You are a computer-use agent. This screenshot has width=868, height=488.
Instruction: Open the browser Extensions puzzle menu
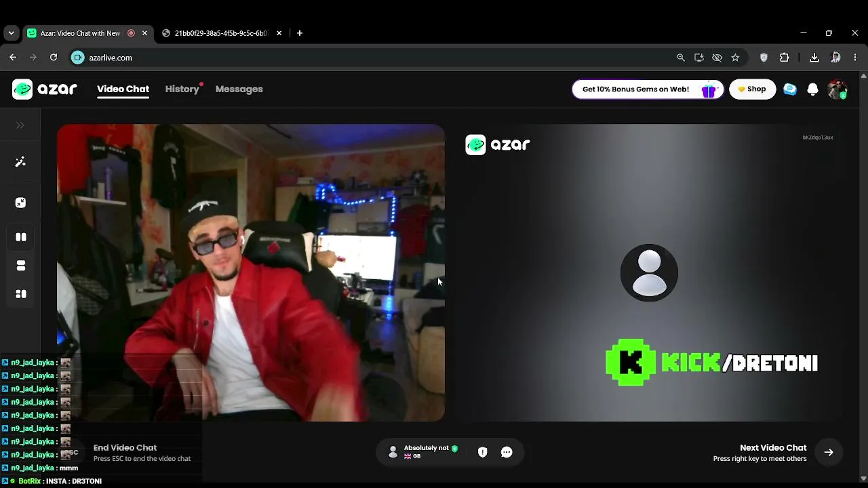[x=785, y=58]
